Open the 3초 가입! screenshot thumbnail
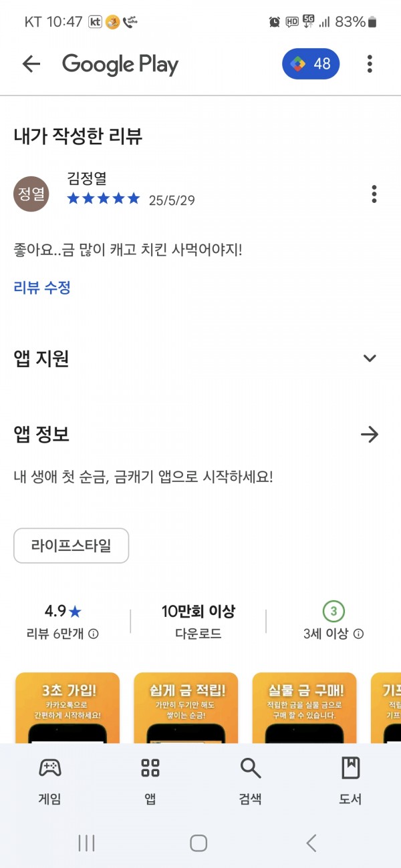 point(67,708)
